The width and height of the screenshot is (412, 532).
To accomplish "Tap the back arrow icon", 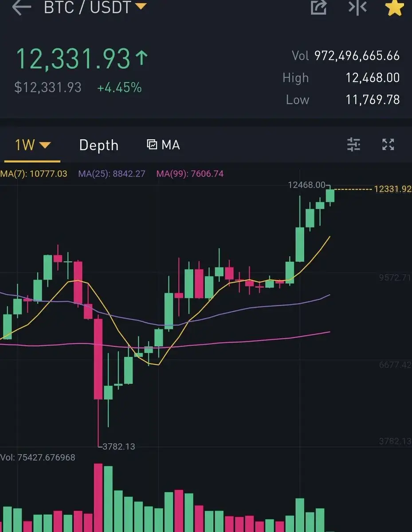I will tap(21, 8).
